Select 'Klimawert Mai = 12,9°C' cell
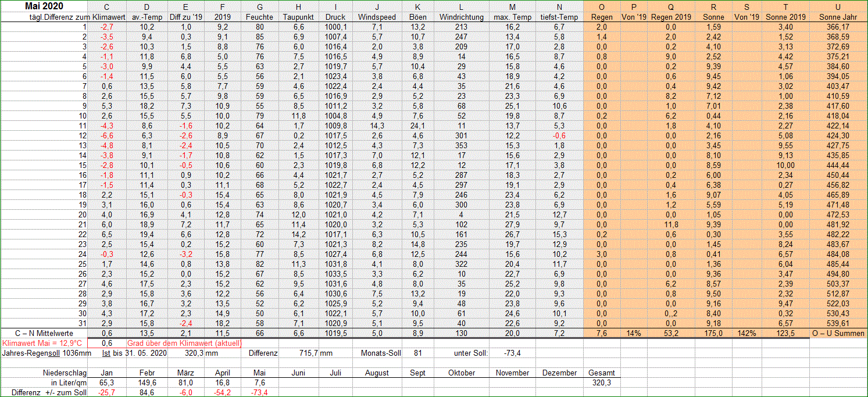868x397 pixels. point(42,343)
